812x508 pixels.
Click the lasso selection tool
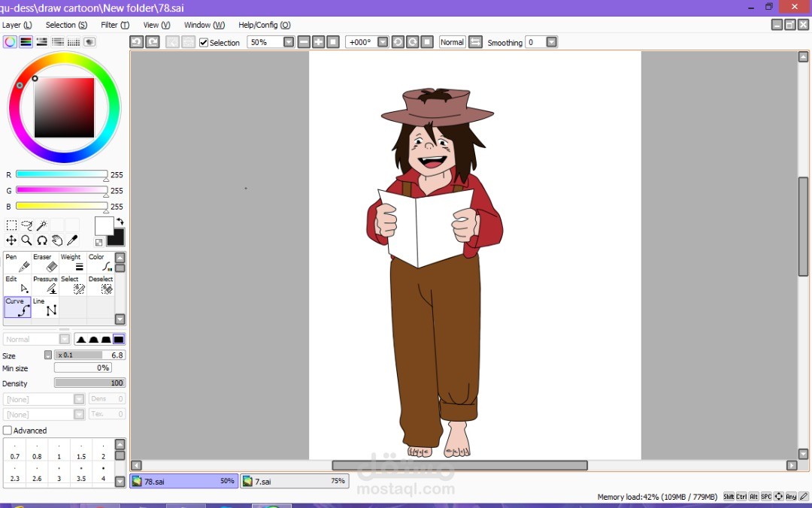pyautogui.click(x=26, y=225)
